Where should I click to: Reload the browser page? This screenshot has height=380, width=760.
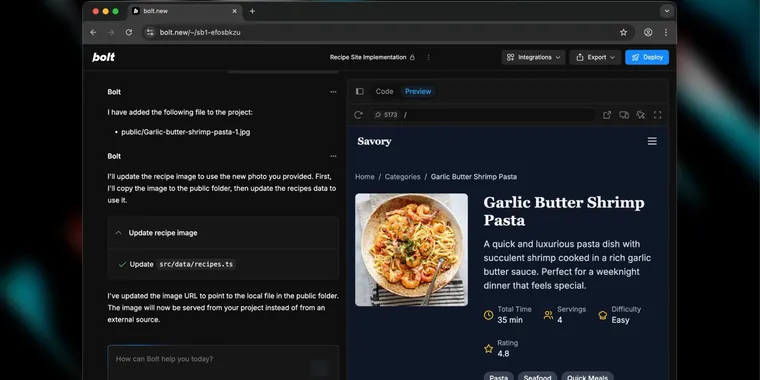(129, 32)
